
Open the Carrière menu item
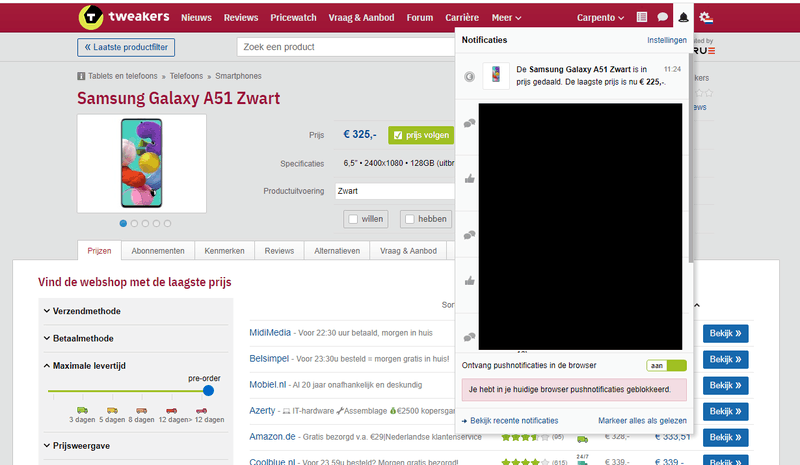(x=462, y=18)
